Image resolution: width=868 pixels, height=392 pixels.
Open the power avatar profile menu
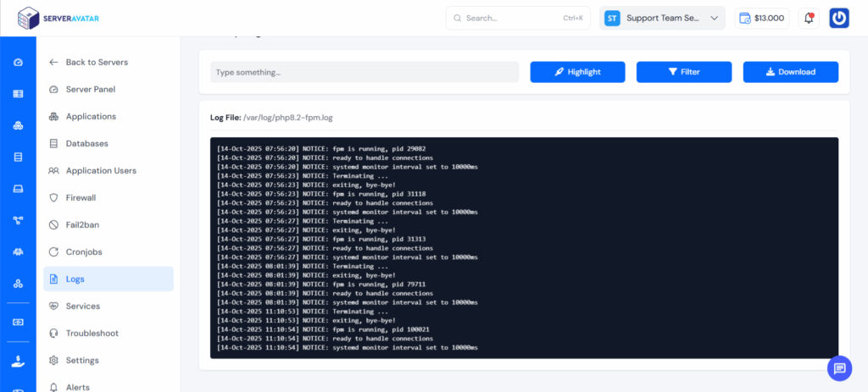click(x=839, y=19)
